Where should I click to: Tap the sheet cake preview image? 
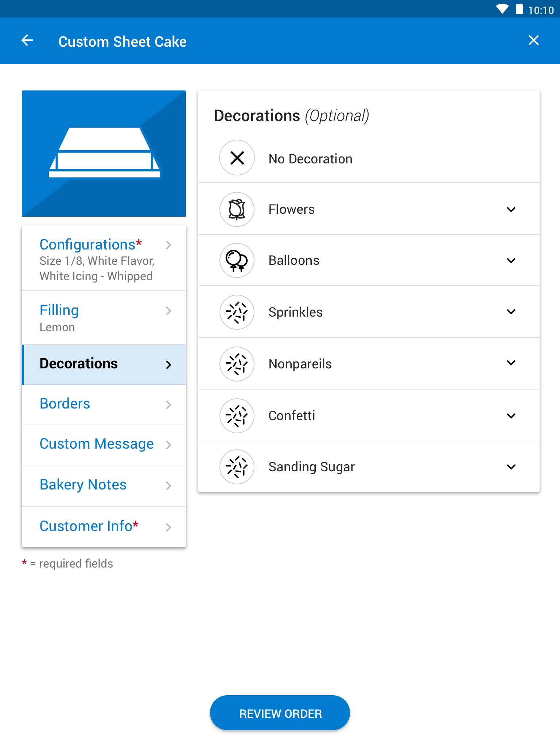104,154
